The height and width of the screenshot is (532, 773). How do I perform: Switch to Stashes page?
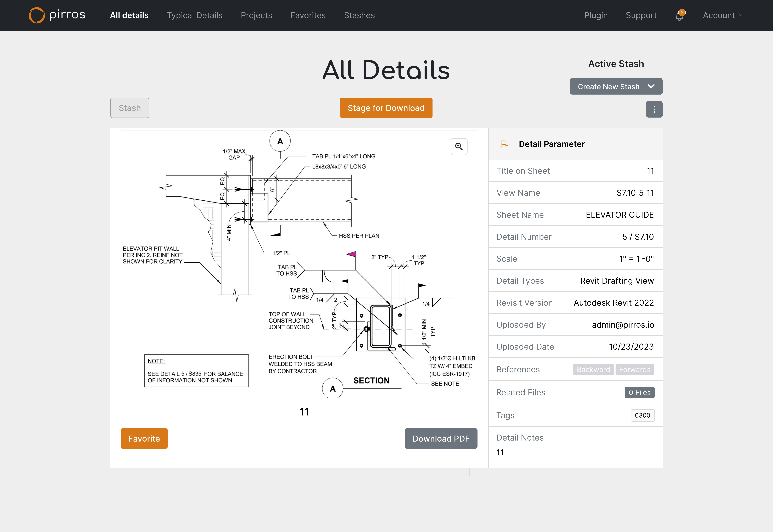click(x=360, y=15)
